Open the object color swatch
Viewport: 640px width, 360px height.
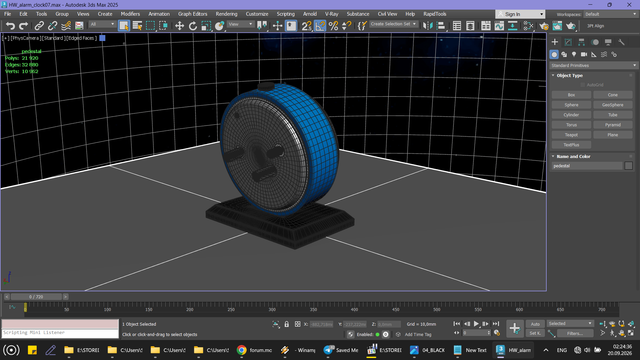[628, 166]
